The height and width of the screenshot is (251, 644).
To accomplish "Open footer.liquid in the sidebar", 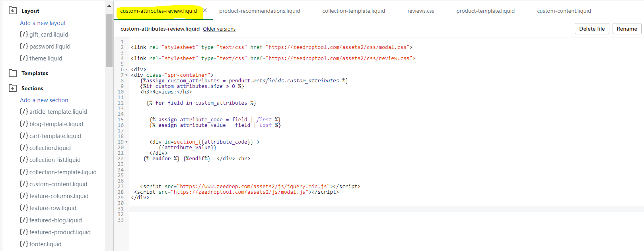I will tap(45, 244).
